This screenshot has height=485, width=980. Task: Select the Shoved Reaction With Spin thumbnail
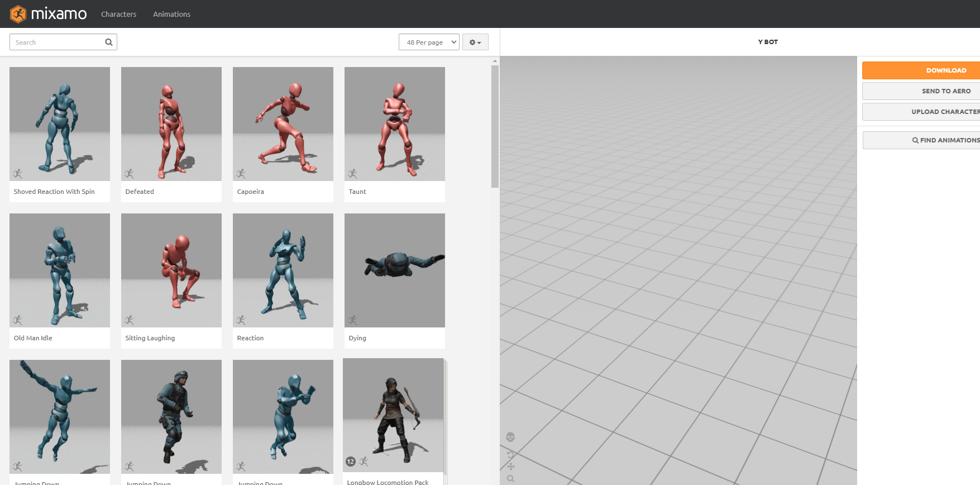[x=60, y=124]
